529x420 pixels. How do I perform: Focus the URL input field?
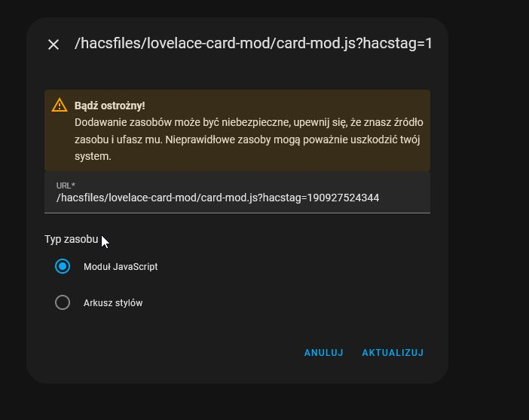click(x=237, y=193)
